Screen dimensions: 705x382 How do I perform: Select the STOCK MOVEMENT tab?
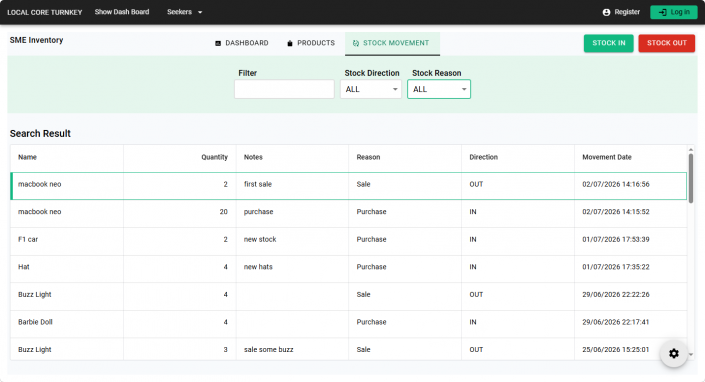(x=392, y=43)
